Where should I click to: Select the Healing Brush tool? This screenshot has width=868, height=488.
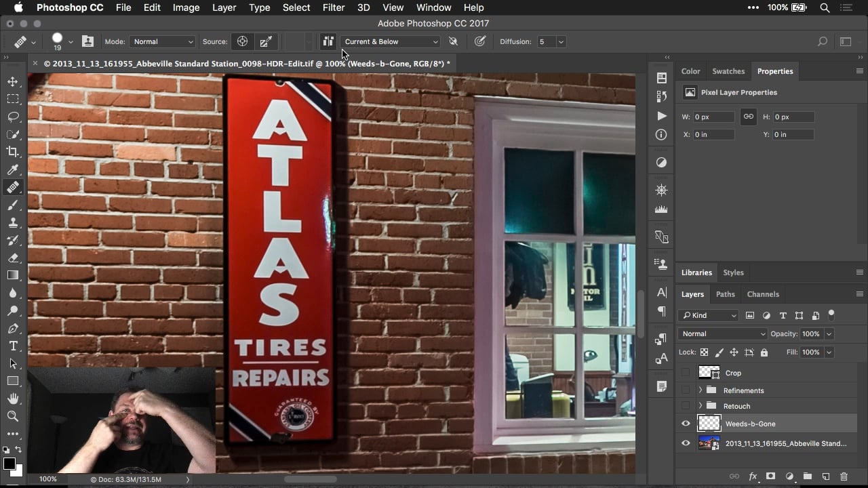click(x=13, y=187)
